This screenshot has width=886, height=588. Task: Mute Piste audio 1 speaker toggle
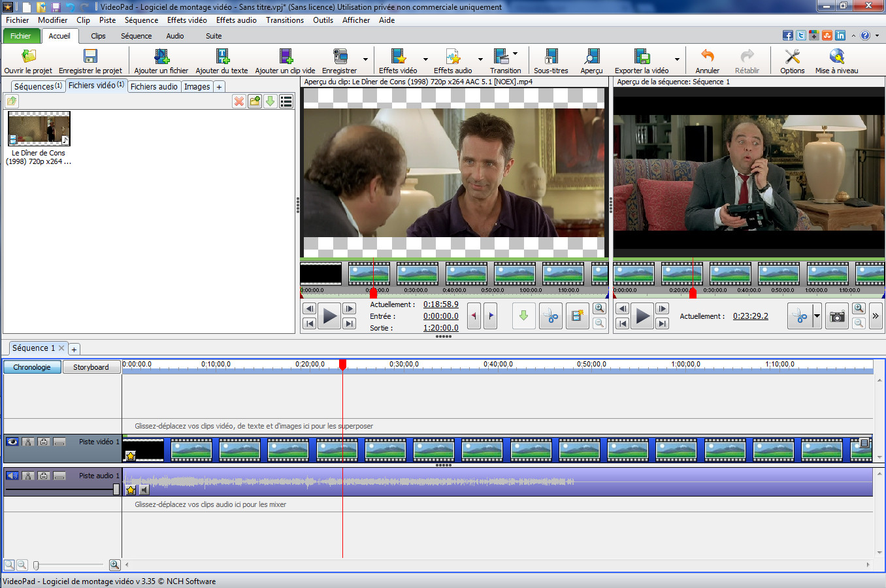point(12,476)
